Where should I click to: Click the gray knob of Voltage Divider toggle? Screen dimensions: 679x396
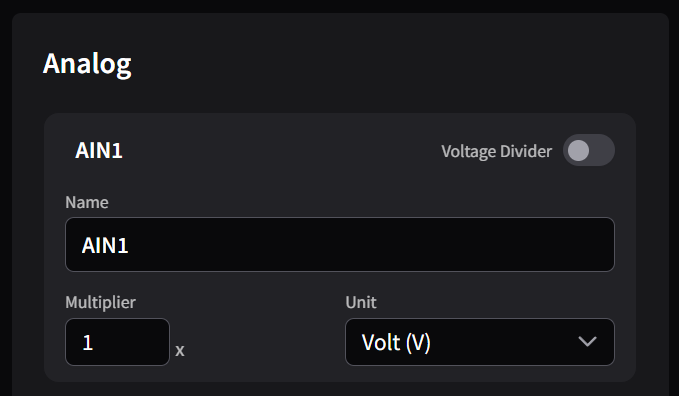pos(579,150)
